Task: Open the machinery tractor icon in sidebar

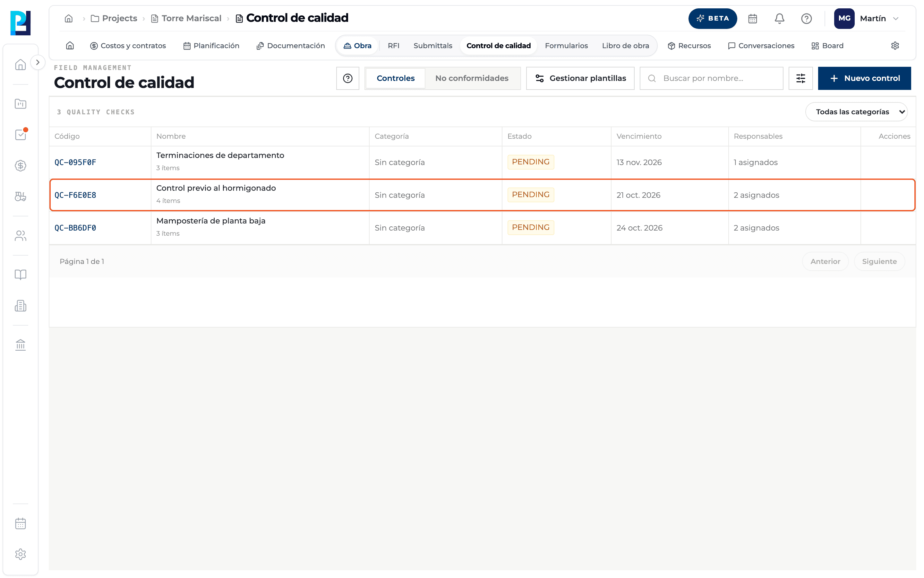Action: [x=21, y=197]
